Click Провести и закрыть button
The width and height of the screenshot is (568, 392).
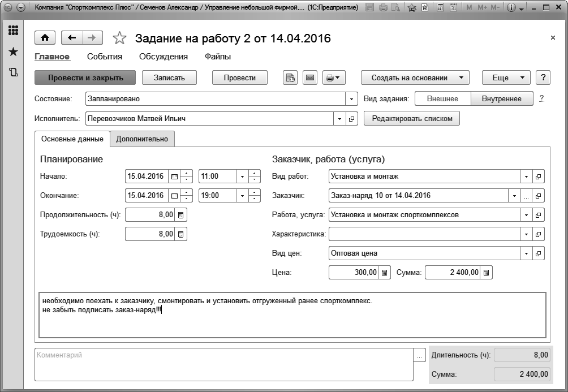[85, 77]
